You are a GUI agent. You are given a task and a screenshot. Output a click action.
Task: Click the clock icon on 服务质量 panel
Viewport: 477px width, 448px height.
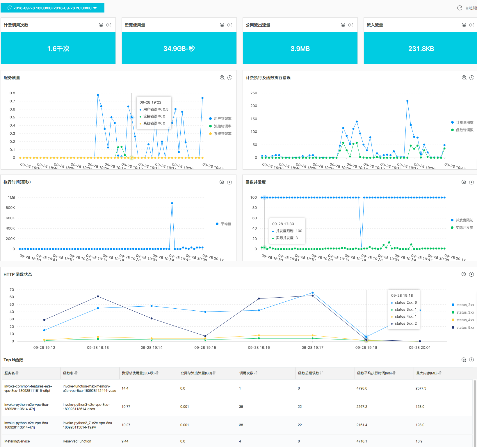pos(230,78)
